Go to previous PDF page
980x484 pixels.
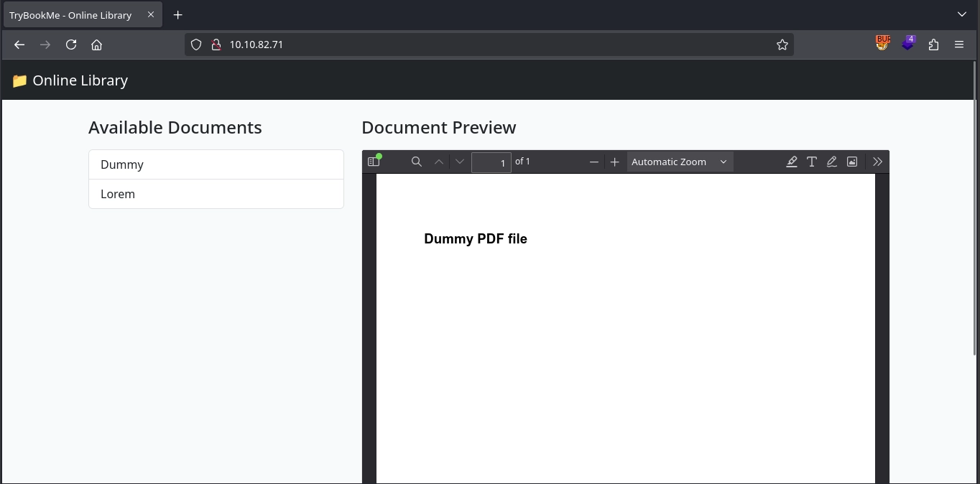(x=438, y=162)
